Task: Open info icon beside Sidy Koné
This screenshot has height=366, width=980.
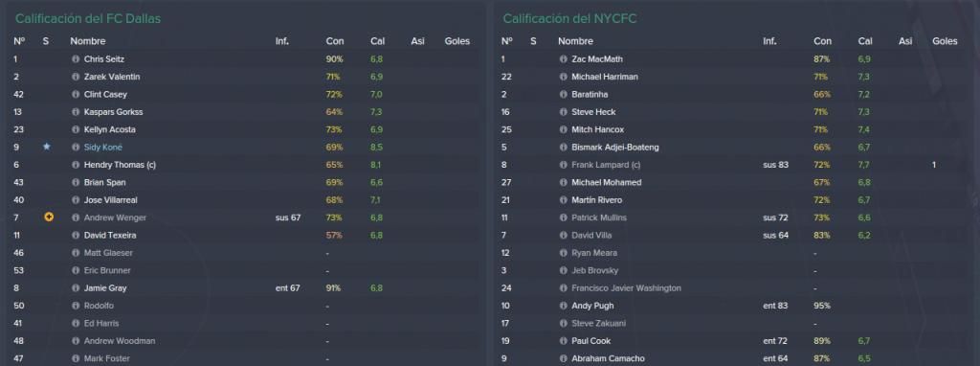Action: pyautogui.click(x=76, y=148)
